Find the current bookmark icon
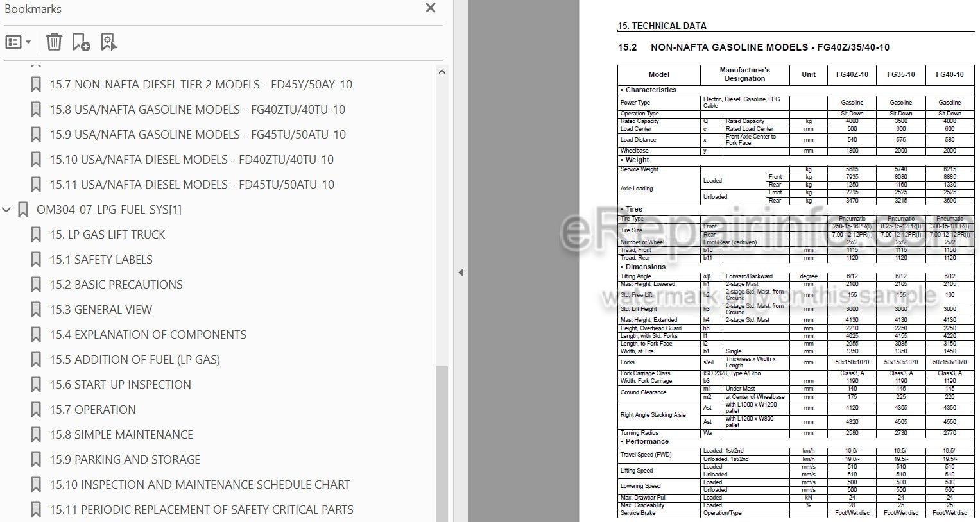Screen dimensions: 980x522 [x=108, y=42]
